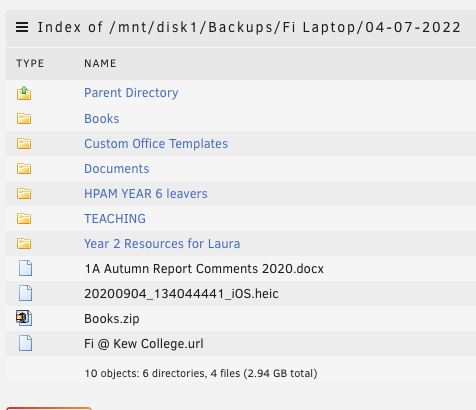Open Custom Office Templates folder link
Viewport: 476px width, 410px height.
156,144
